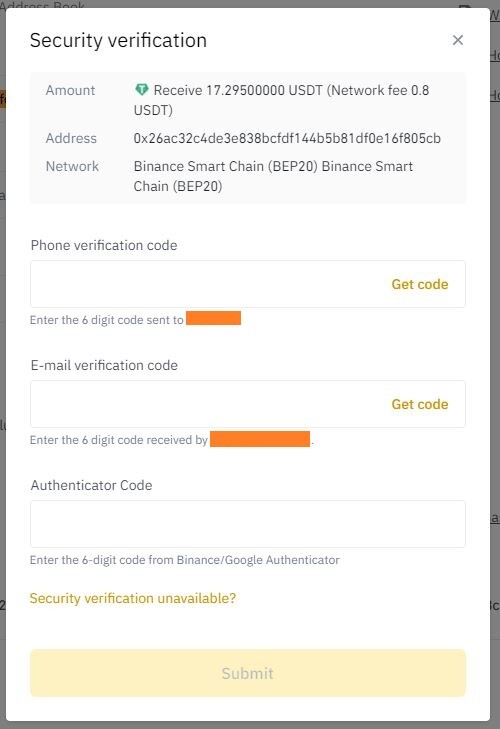
Task: Select the 0x26ac wallet address text
Action: pyautogui.click(x=287, y=138)
